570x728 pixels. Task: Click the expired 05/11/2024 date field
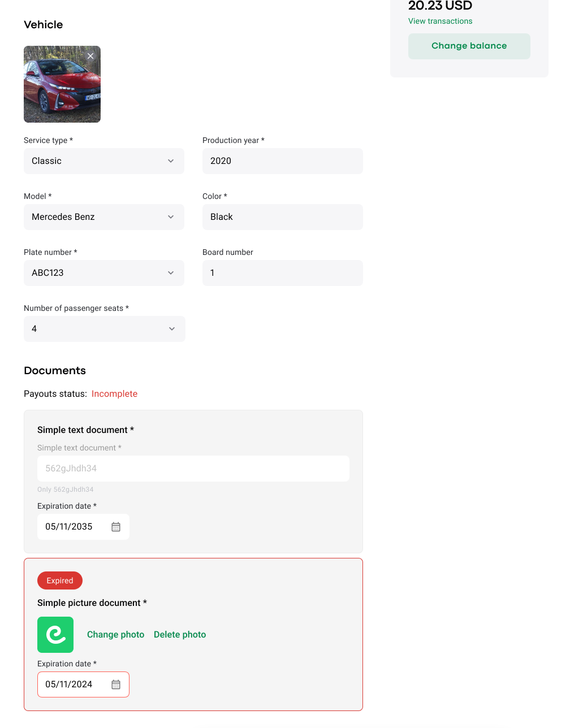(x=71, y=684)
